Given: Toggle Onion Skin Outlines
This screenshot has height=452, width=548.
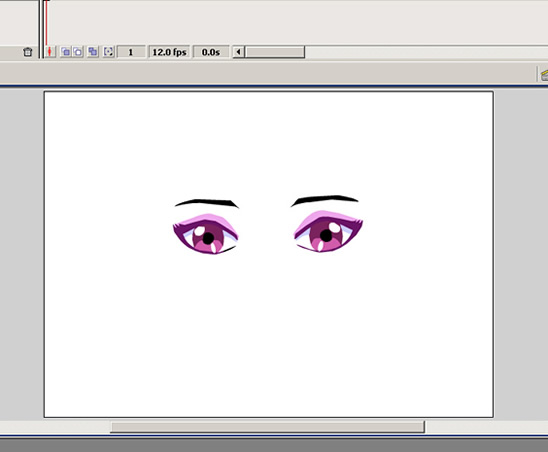Looking at the screenshot, I should tap(78, 52).
